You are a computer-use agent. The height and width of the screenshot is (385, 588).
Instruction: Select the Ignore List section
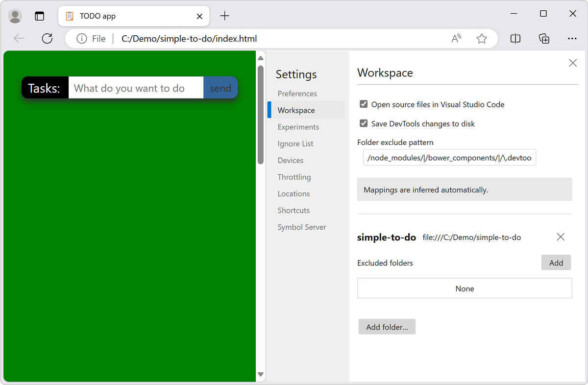pos(295,144)
